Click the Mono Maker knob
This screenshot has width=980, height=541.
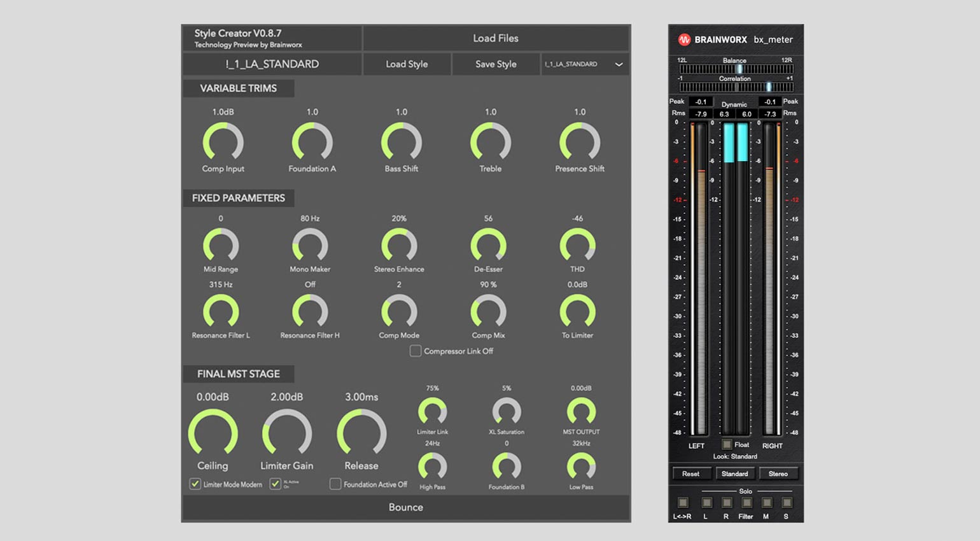[310, 245]
